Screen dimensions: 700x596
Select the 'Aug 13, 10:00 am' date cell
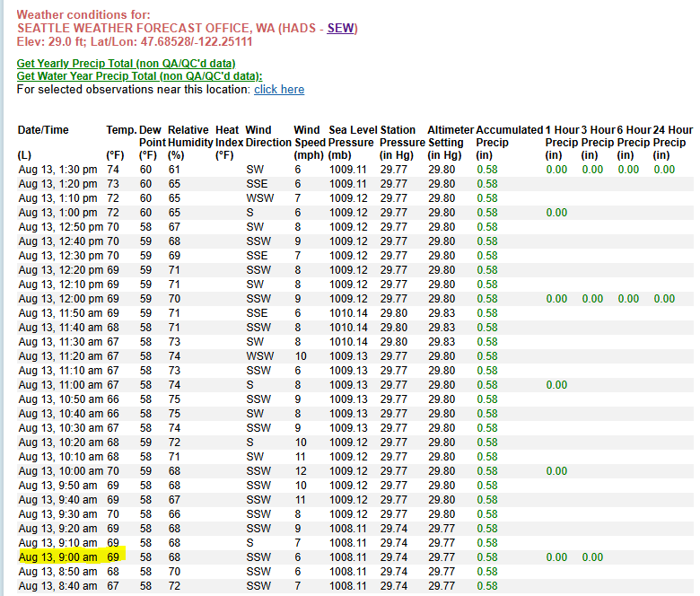[x=60, y=471]
